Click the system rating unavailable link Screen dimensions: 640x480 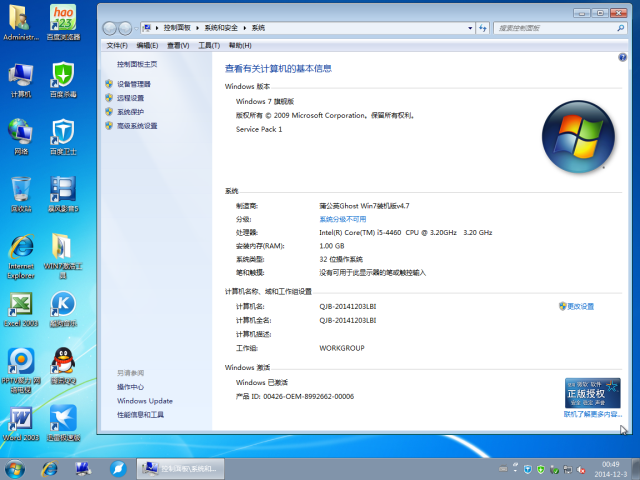coord(342,219)
